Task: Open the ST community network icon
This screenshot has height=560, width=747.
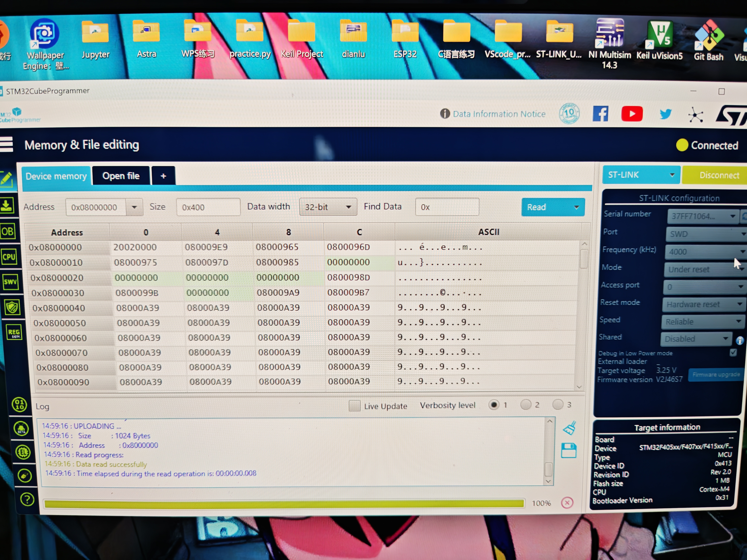Action: 696,115
